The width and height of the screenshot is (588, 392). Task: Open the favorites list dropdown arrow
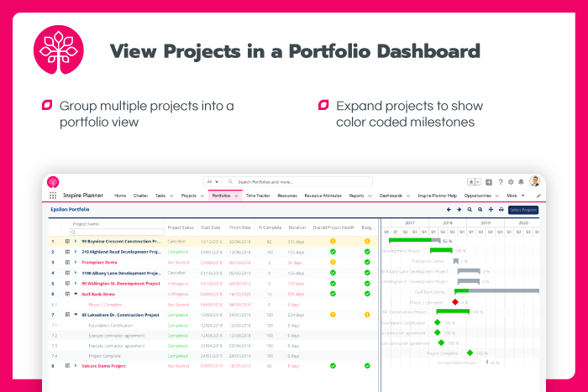coord(478,182)
